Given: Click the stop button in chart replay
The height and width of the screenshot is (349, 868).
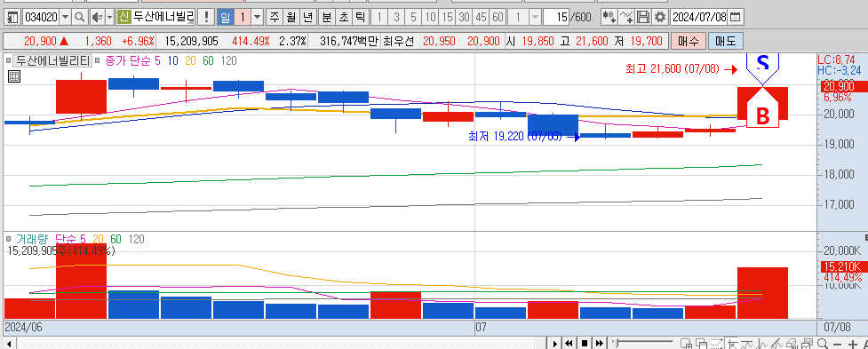Looking at the screenshot, I should pyautogui.click(x=585, y=344).
